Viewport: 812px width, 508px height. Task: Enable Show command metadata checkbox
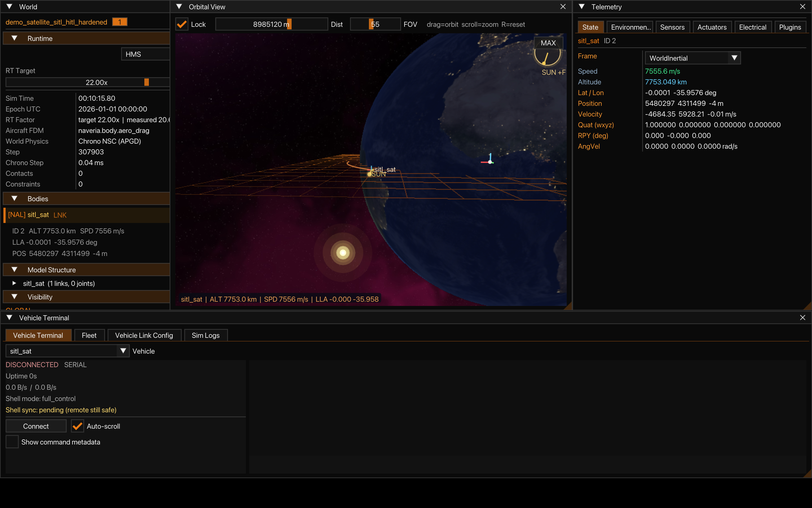(12, 442)
